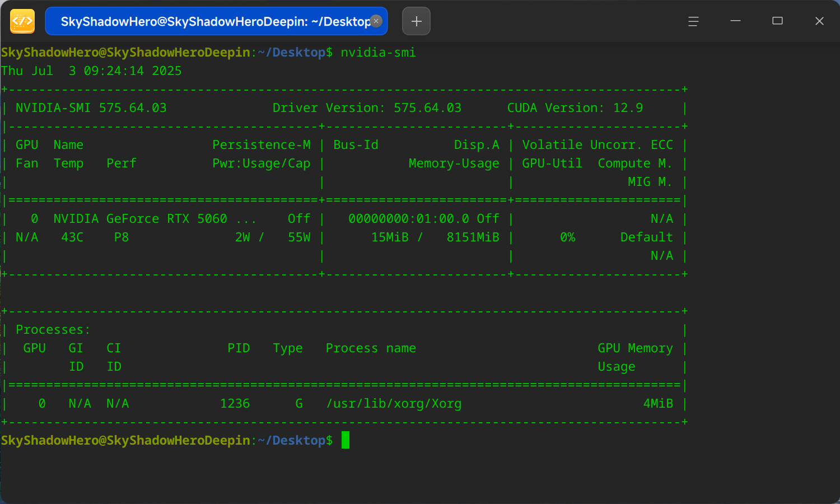Click the Volatile Uncorr. ECC header
This screenshot has height=504, width=840.
pos(598,145)
